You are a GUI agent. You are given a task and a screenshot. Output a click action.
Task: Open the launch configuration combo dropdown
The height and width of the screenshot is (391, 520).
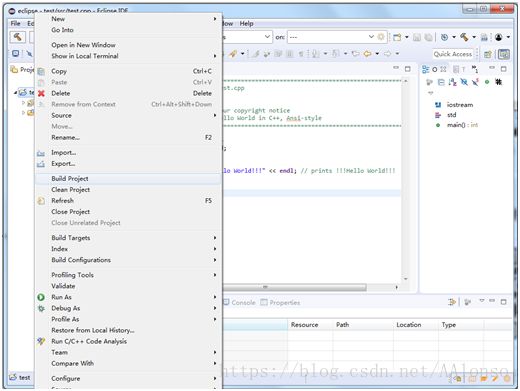pyautogui.click(x=267, y=37)
